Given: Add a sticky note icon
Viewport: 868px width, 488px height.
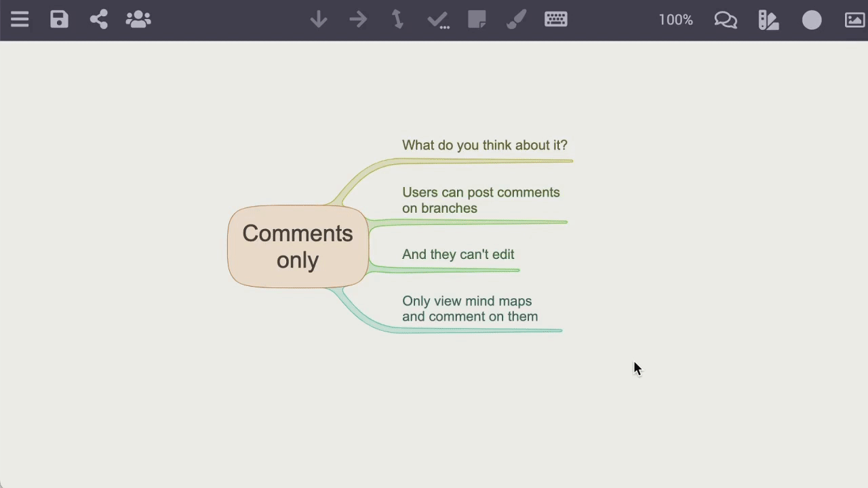Looking at the screenshot, I should (x=477, y=20).
